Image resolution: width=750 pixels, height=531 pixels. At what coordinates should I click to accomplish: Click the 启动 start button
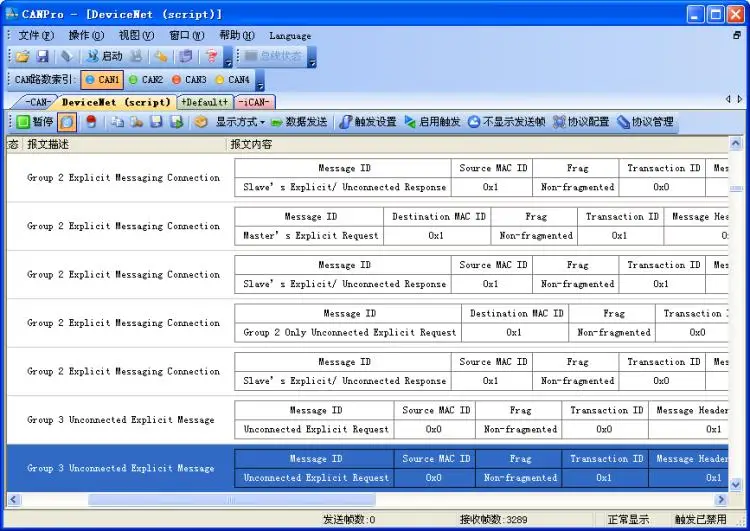[x=105, y=57]
